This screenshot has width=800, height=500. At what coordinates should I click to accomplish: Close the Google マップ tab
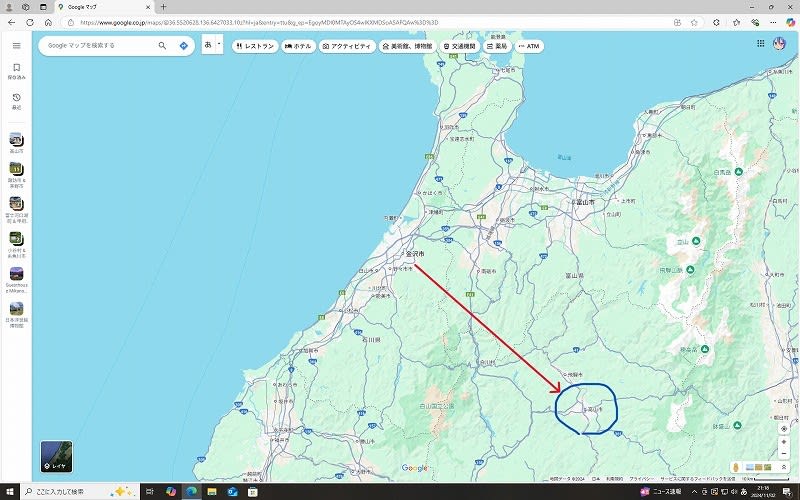click(x=148, y=7)
